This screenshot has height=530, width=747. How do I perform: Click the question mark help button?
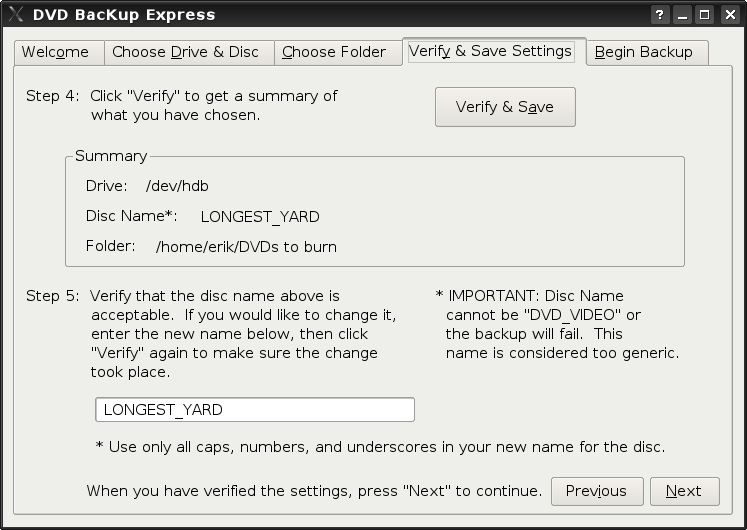659,15
